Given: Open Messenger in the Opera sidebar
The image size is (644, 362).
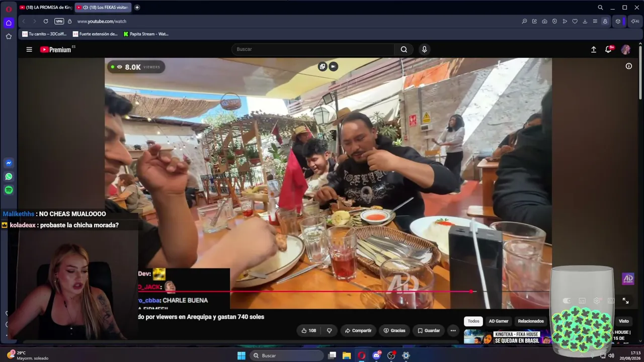Looking at the screenshot, I should tap(9, 163).
